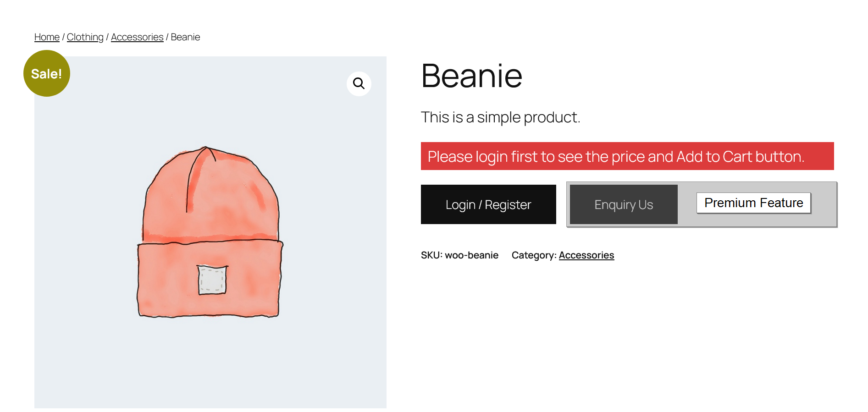
Task: Click the folded brim of the beanie picture
Action: [x=210, y=279]
